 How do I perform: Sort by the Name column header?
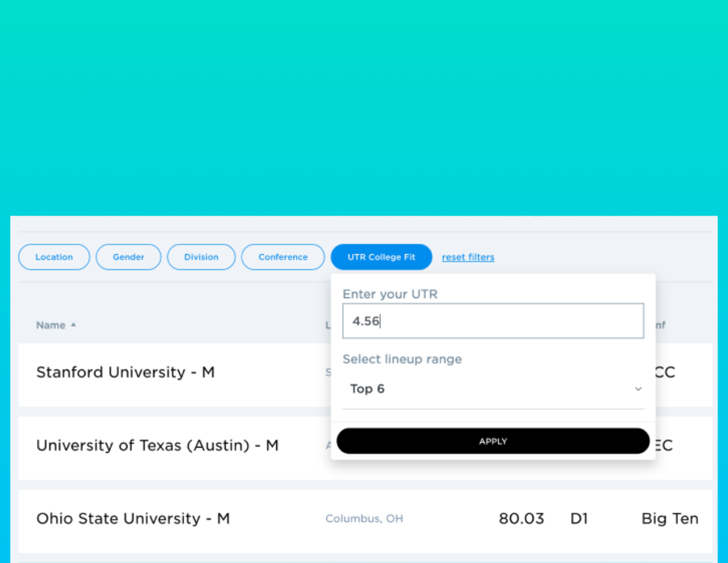(x=51, y=325)
